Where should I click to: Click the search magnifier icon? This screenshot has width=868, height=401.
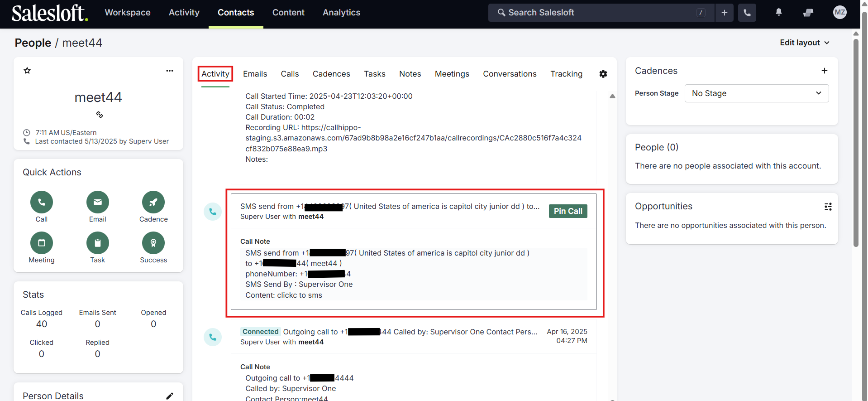pos(501,13)
